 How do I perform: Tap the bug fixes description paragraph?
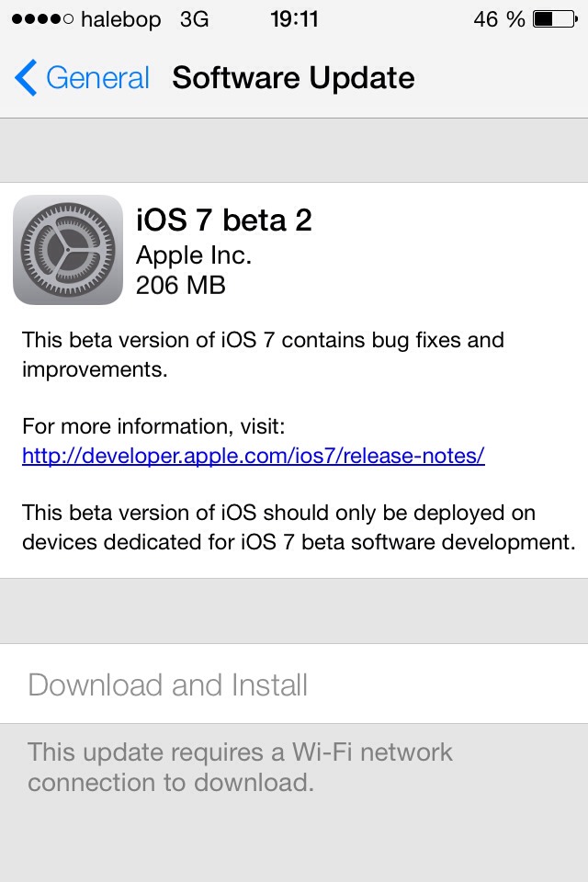click(x=263, y=354)
